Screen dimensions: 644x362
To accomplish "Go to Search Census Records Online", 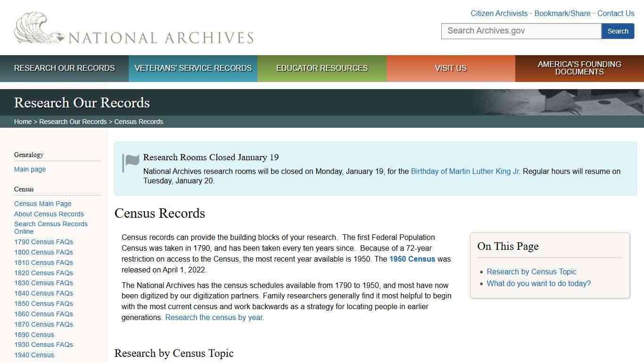I will pos(50,227).
